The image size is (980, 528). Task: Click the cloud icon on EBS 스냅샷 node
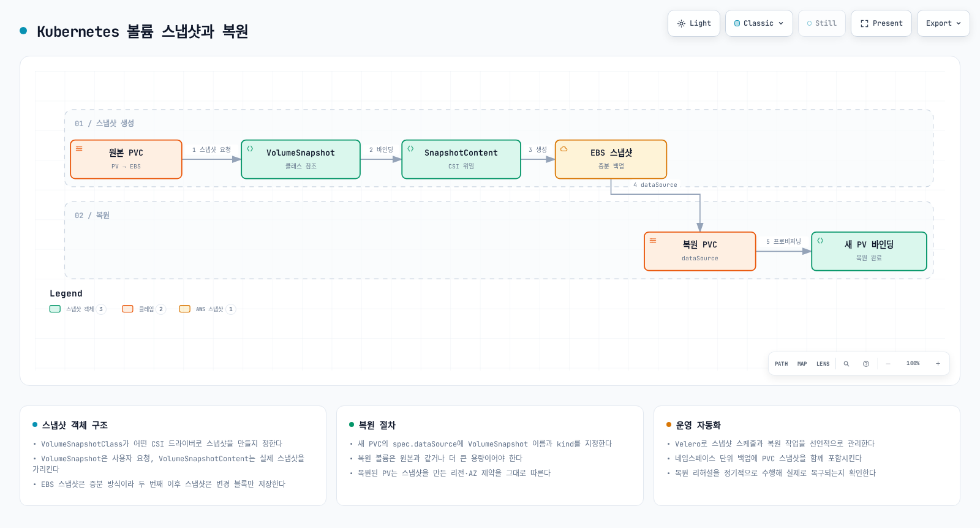pyautogui.click(x=564, y=149)
